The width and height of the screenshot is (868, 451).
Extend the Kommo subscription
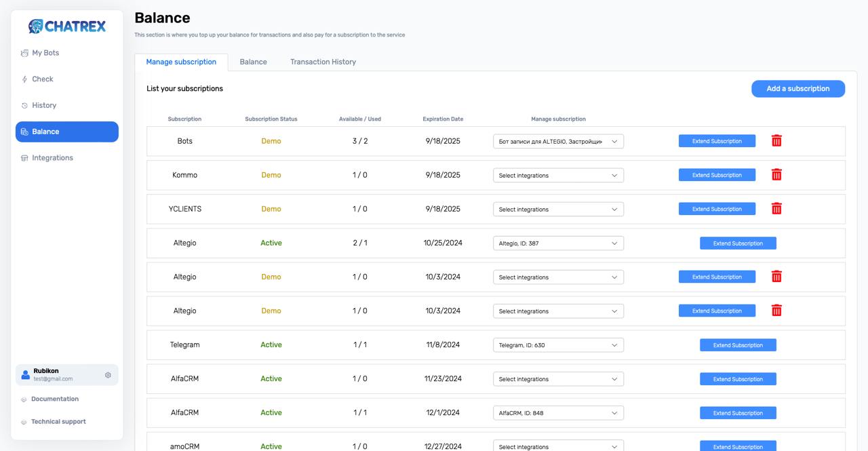pos(717,175)
